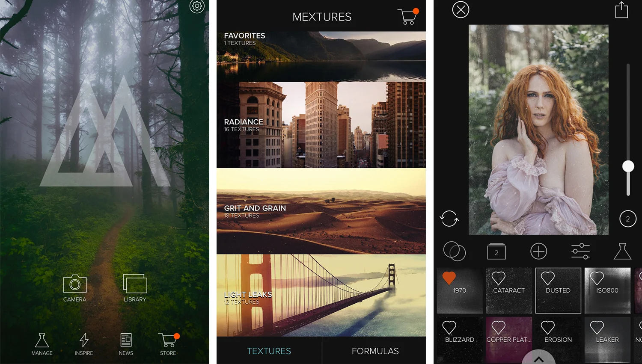This screenshot has width=642, height=364.
Task: Tap the portrait photo preview
Action: click(538, 130)
